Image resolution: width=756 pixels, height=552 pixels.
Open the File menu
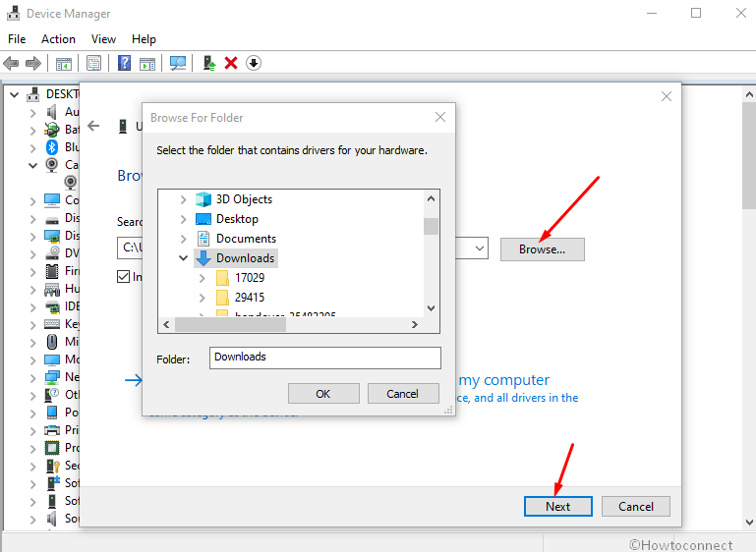pos(17,39)
